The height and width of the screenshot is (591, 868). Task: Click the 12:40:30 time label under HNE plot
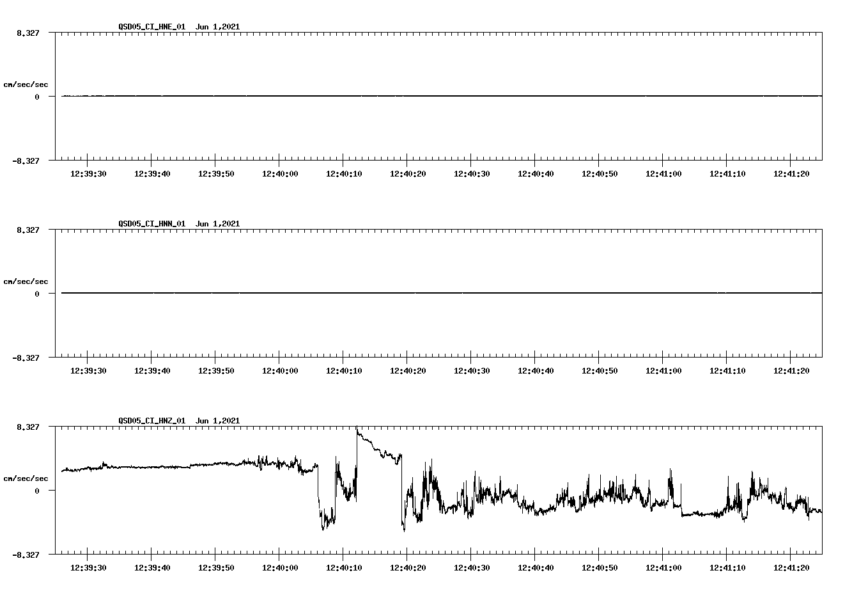click(472, 174)
